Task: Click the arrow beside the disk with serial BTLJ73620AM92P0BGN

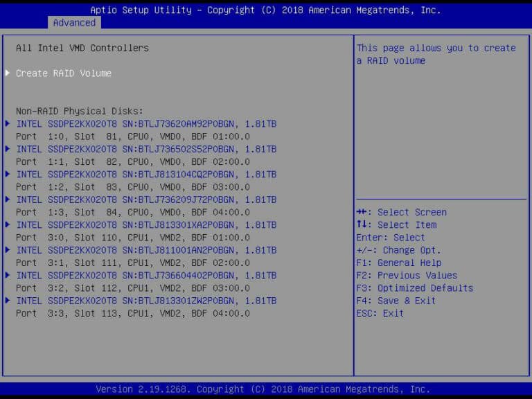Action: 8,123
